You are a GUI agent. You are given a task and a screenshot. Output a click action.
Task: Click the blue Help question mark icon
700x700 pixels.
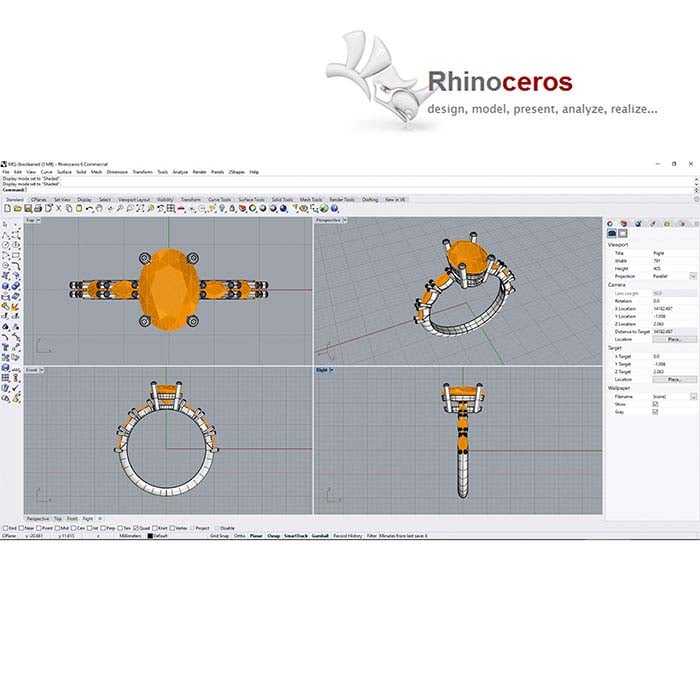coord(334,208)
